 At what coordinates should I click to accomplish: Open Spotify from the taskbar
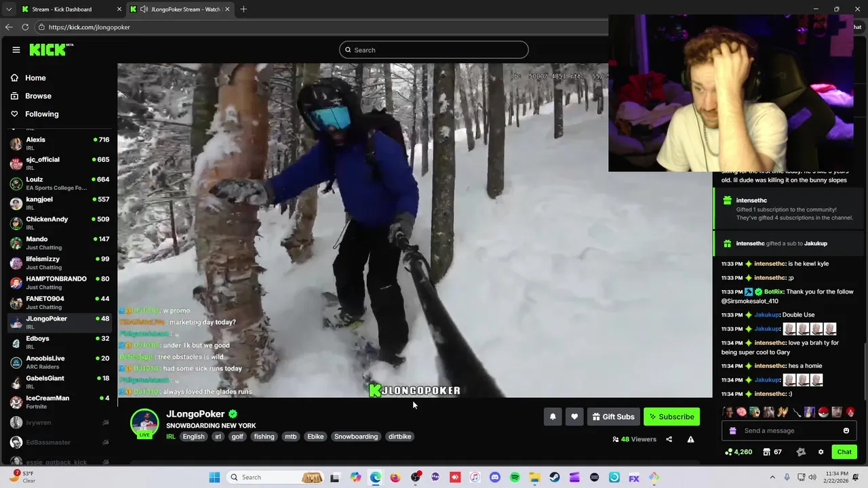515,477
